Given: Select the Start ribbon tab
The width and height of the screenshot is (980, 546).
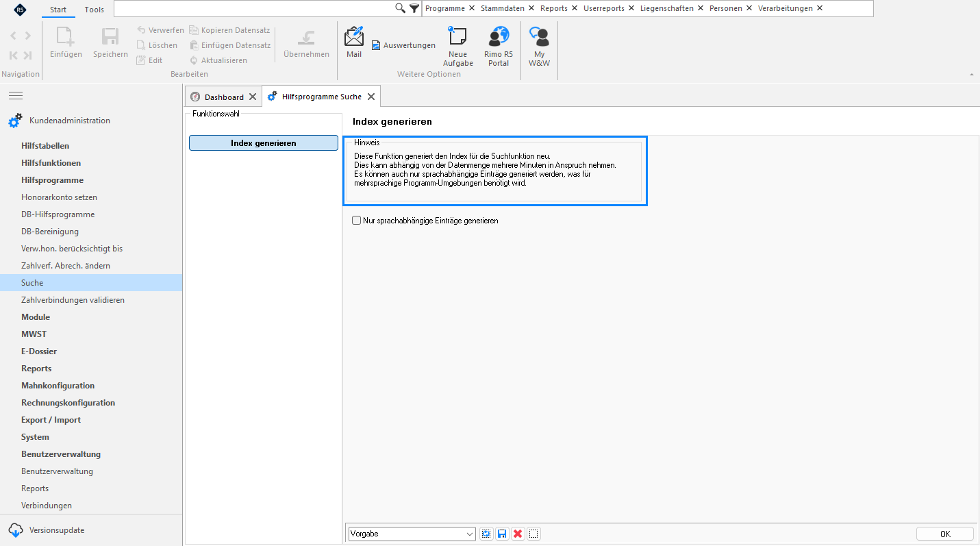Looking at the screenshot, I should [x=58, y=10].
